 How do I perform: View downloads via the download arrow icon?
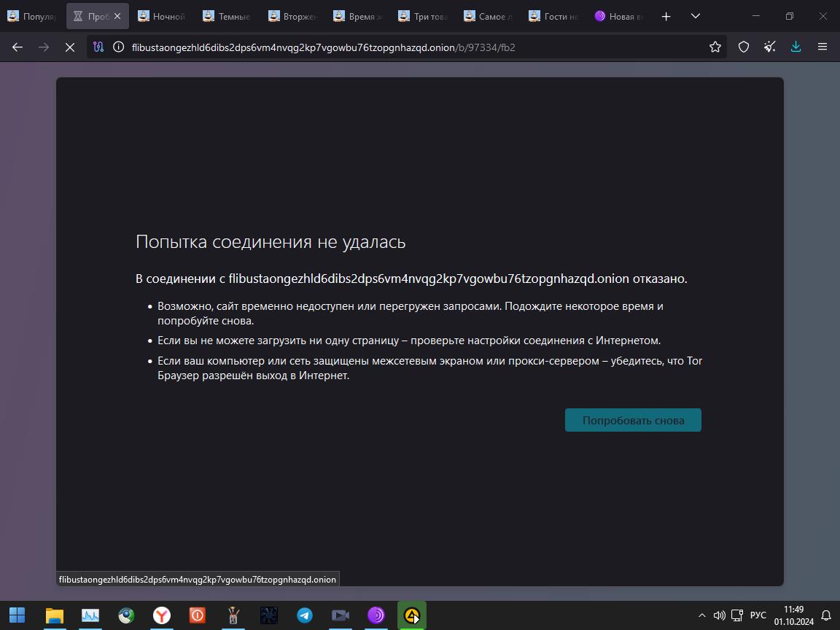[796, 47]
